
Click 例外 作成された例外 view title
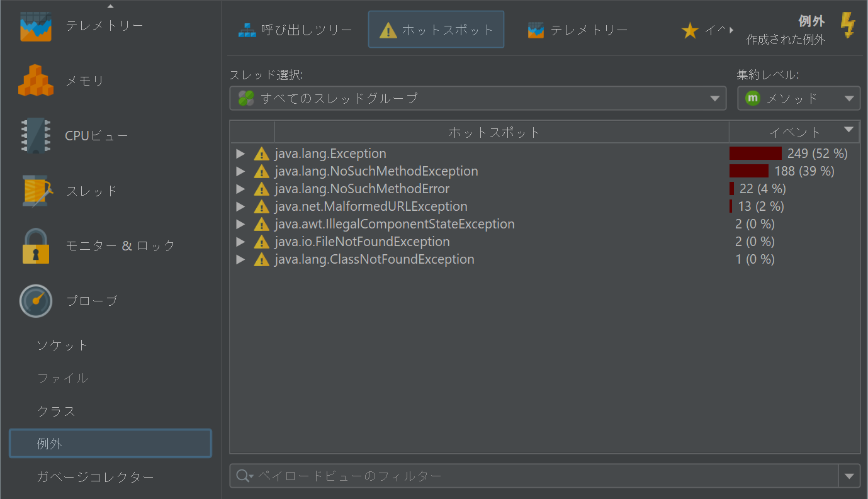[786, 30]
